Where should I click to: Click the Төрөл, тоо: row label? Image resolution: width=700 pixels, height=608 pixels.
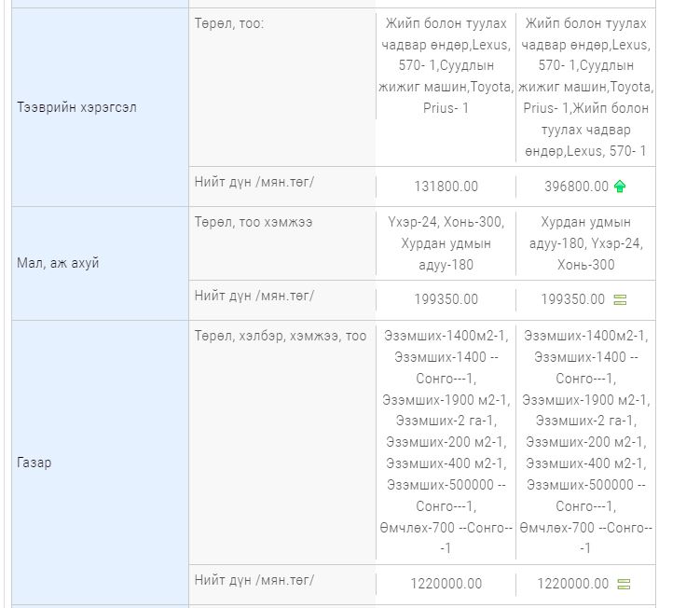pos(229,22)
